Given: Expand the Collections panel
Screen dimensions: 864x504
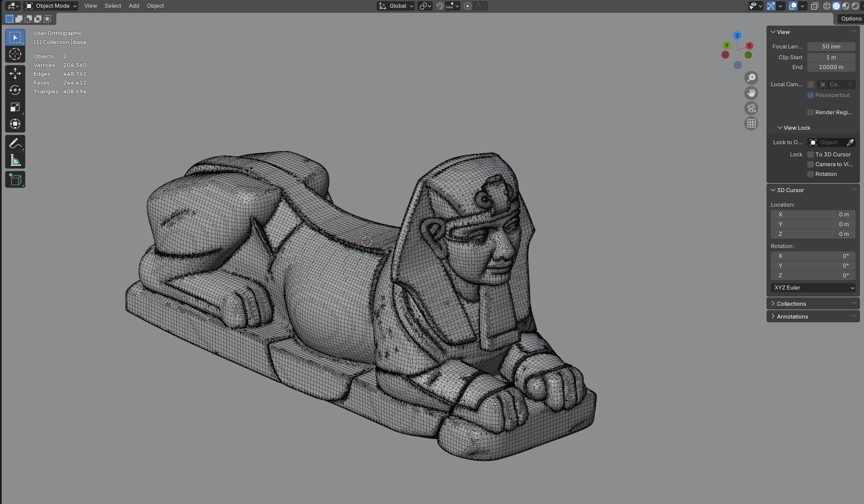Looking at the screenshot, I should (791, 303).
